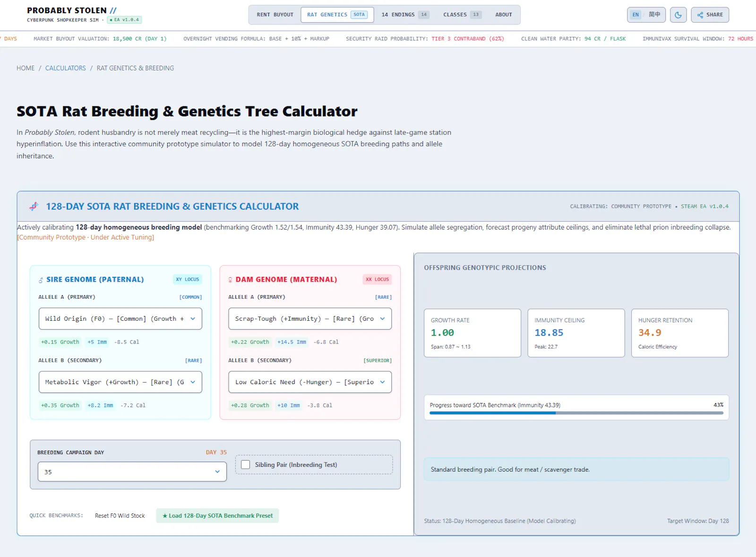Image resolution: width=756 pixels, height=557 pixels.
Task: Click the XY LOCUS badge
Action: 188,279
